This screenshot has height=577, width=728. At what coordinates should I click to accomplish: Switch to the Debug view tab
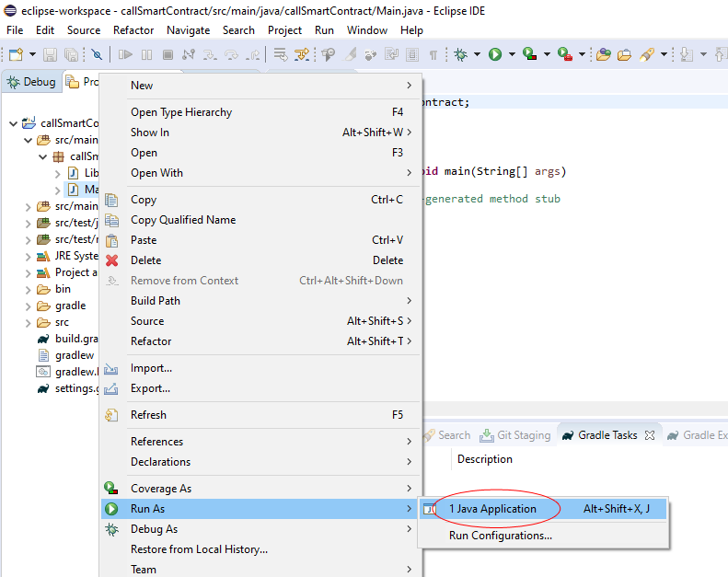(31, 82)
